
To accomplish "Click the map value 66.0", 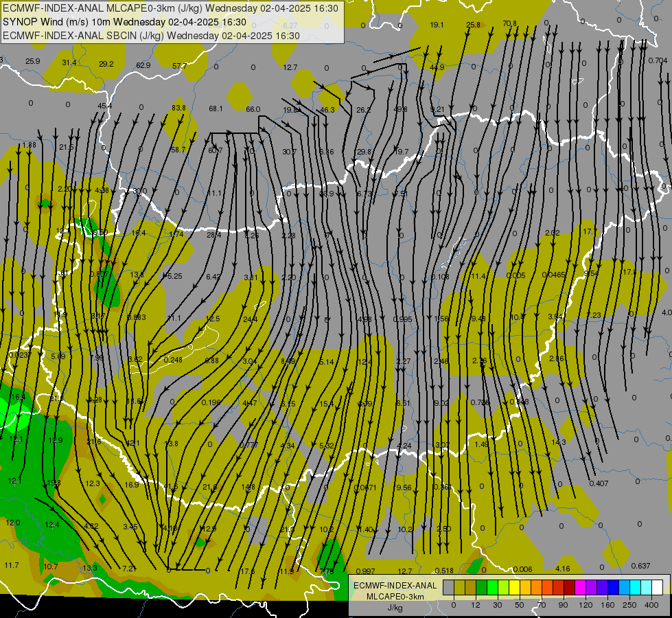I will (253, 109).
